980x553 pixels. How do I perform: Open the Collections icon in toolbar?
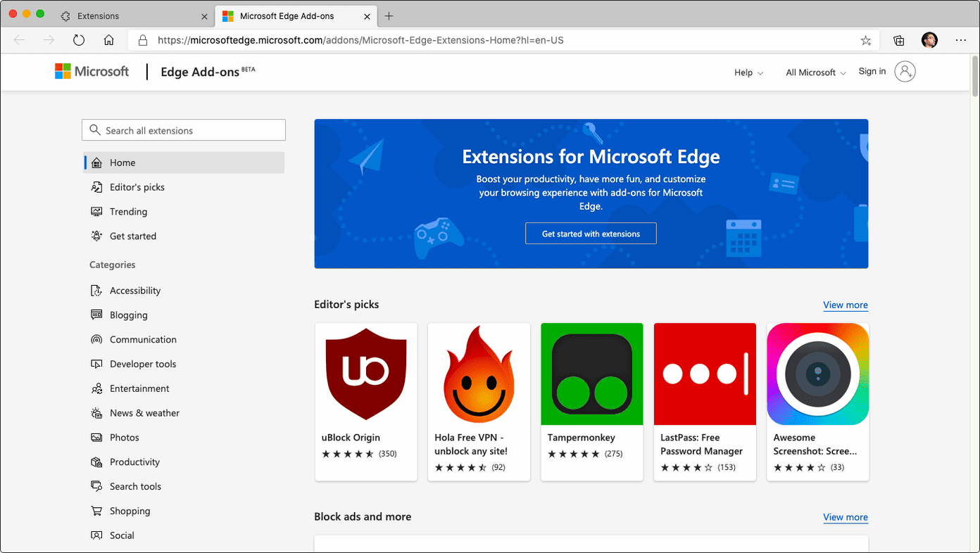899,40
